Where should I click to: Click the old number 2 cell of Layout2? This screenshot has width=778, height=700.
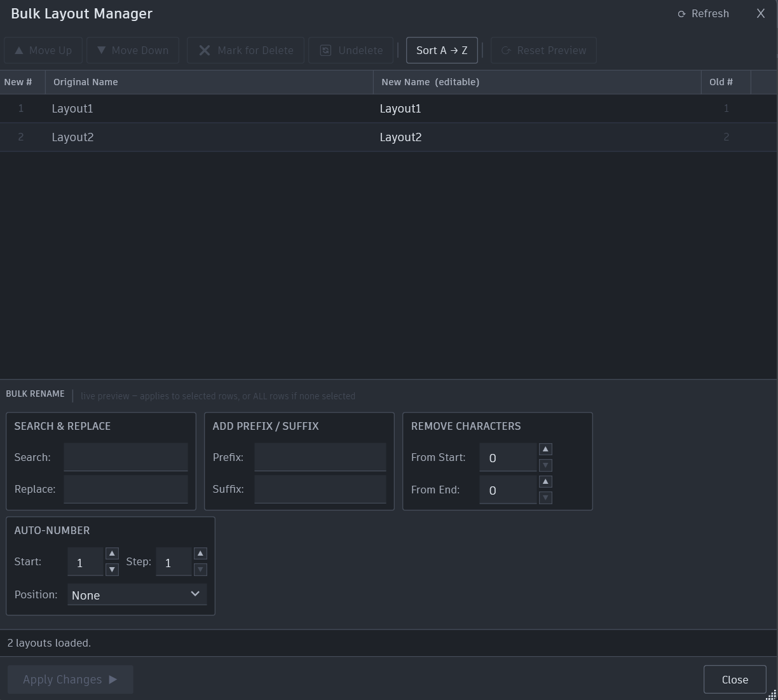tap(726, 137)
